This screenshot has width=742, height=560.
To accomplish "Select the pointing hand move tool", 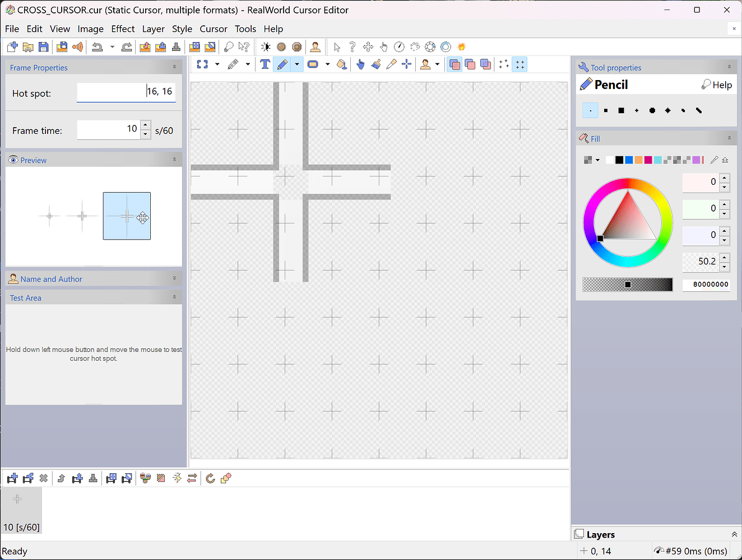I will point(360,64).
